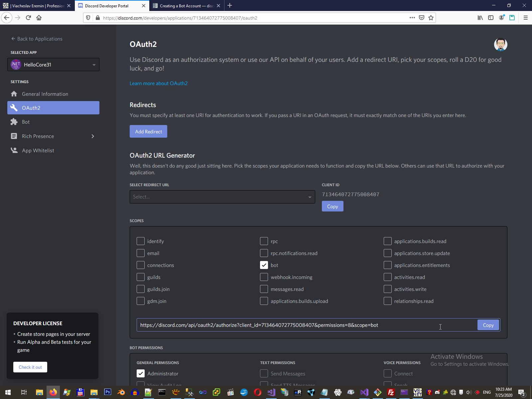Image resolution: width=532 pixels, height=399 pixels.
Task: Open Opera browser from the taskbar
Action: click(257, 392)
